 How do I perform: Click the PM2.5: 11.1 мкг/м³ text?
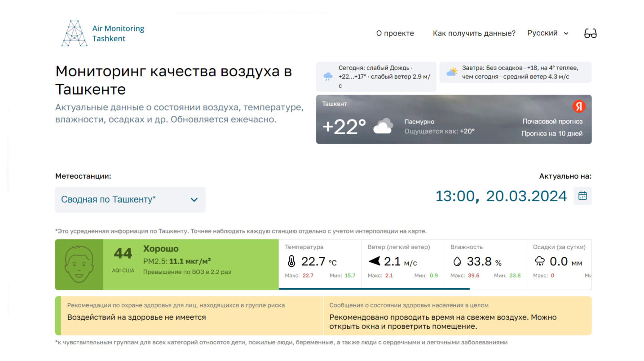[x=177, y=261]
